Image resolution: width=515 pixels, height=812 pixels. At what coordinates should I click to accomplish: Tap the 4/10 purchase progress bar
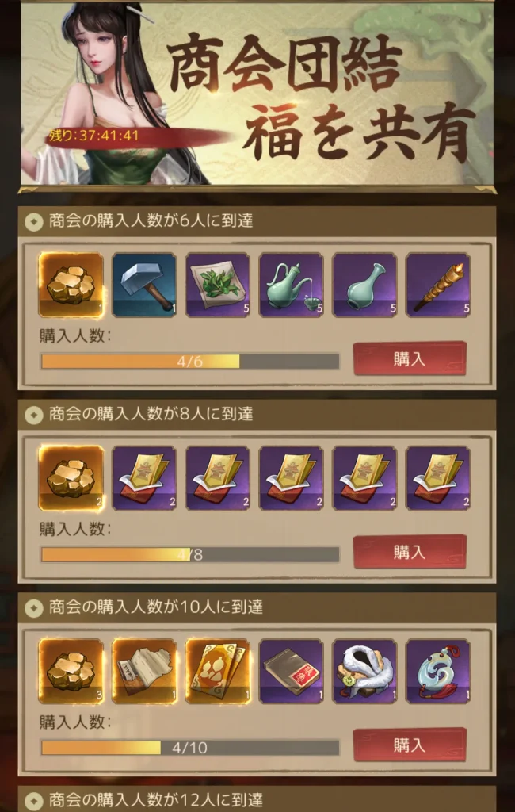(190, 748)
